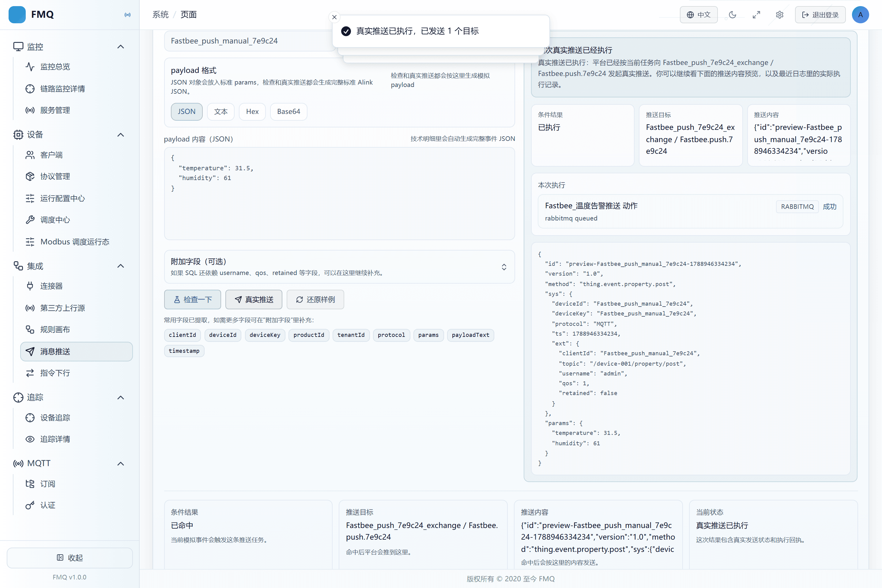The image size is (882, 588).
Task: Open Modbus 调度运行态 entry
Action: pos(76,242)
